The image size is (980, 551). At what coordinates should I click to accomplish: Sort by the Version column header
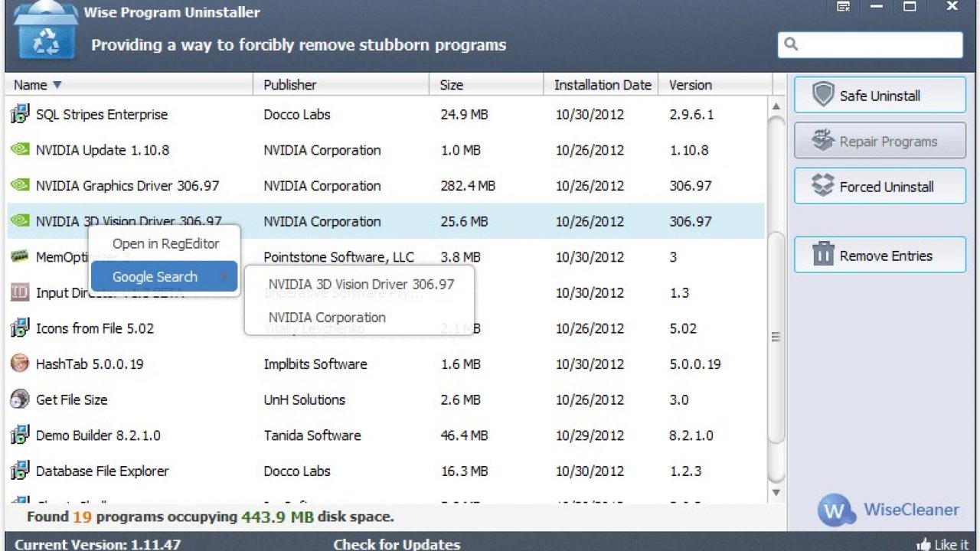click(716, 85)
